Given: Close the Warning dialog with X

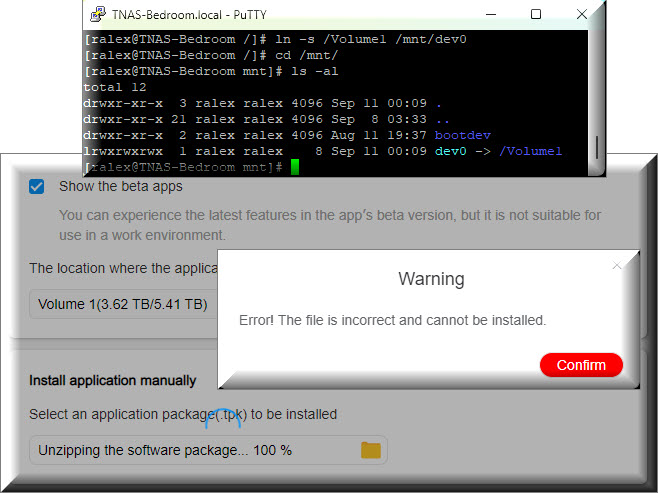Looking at the screenshot, I should tap(616, 265).
